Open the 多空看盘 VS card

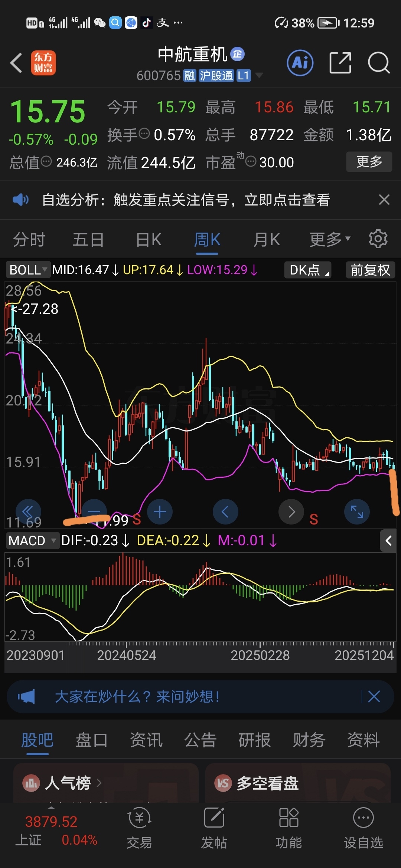pyautogui.click(x=298, y=783)
